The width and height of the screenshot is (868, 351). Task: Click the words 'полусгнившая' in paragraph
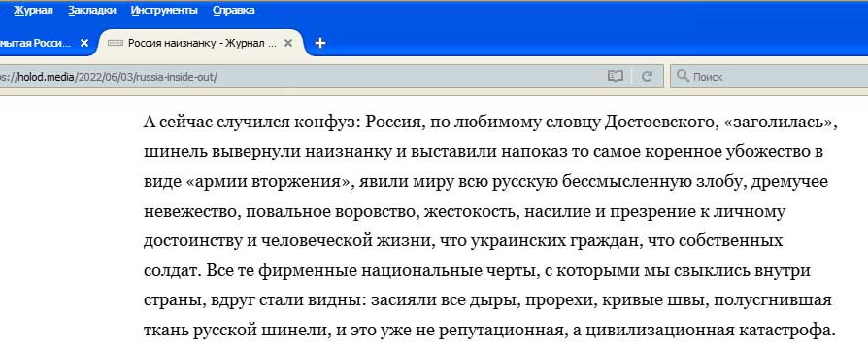(773, 301)
